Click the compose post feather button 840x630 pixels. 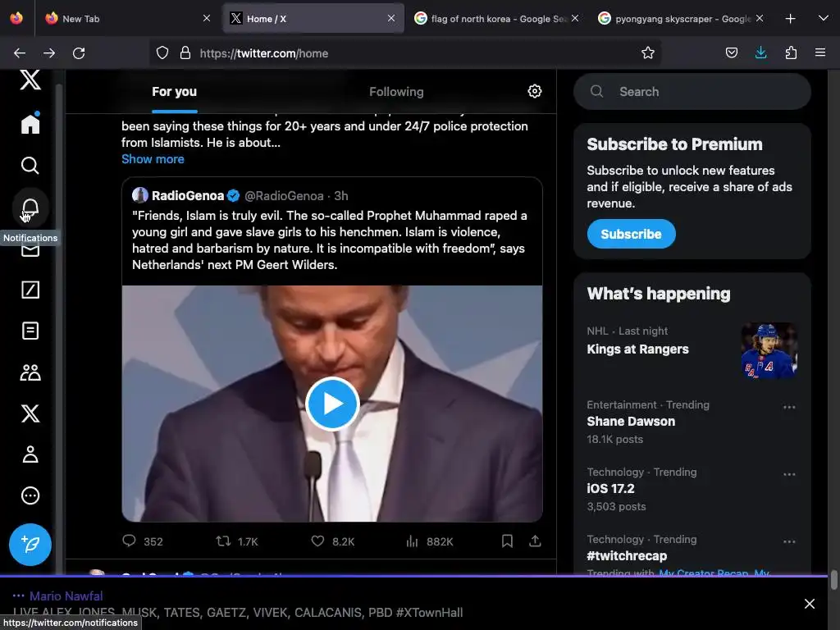[30, 545]
